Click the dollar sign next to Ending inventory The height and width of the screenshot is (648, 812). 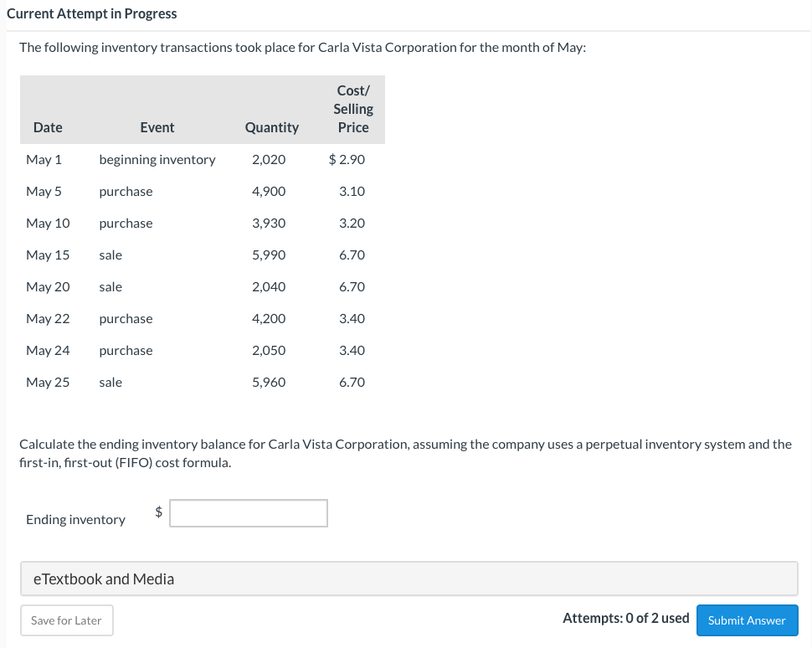click(158, 511)
